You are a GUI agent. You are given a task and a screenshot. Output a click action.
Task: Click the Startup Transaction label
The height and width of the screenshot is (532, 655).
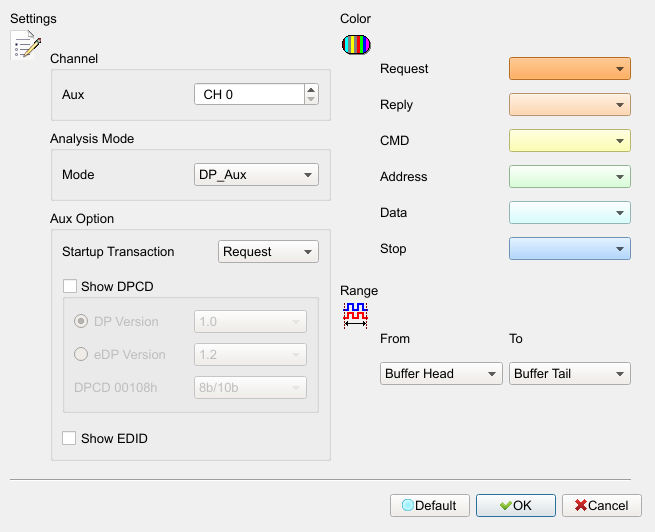click(118, 251)
